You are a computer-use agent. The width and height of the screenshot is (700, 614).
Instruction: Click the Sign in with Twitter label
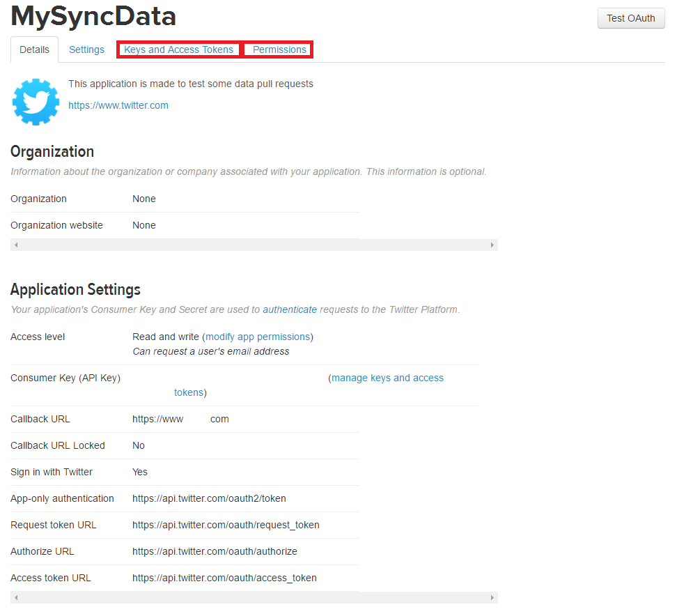52,472
